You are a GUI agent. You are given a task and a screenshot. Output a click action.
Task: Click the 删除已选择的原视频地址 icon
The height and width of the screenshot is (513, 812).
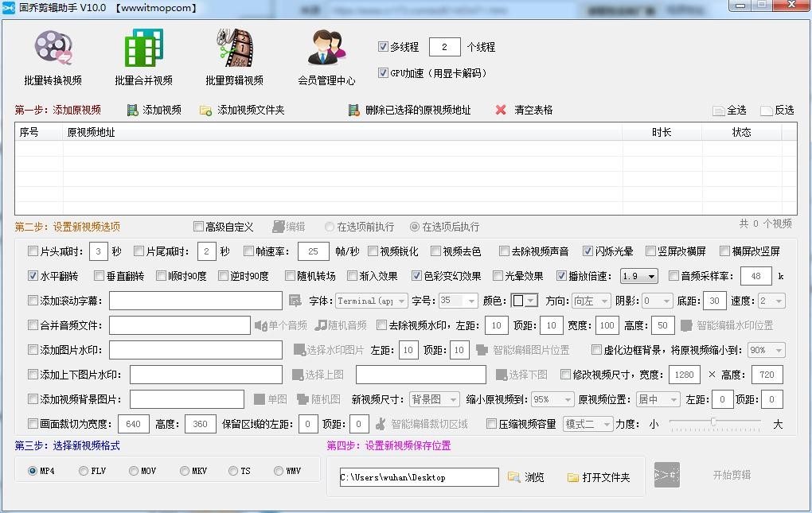pos(353,109)
